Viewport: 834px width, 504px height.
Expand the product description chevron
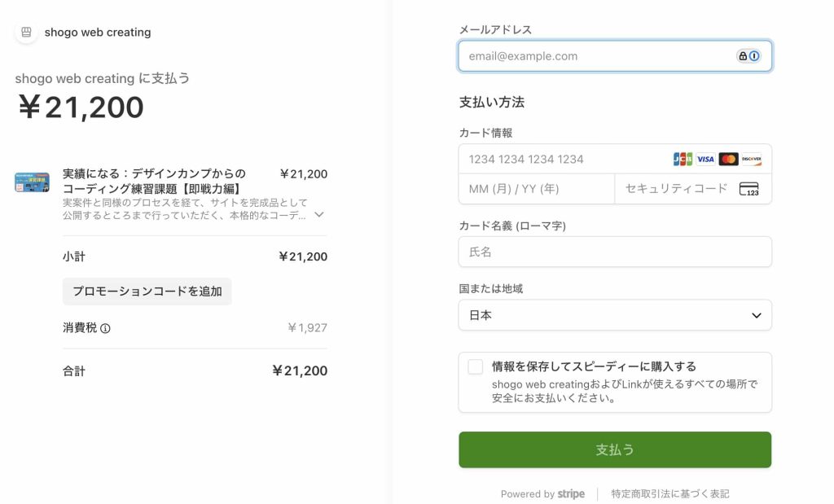click(319, 215)
